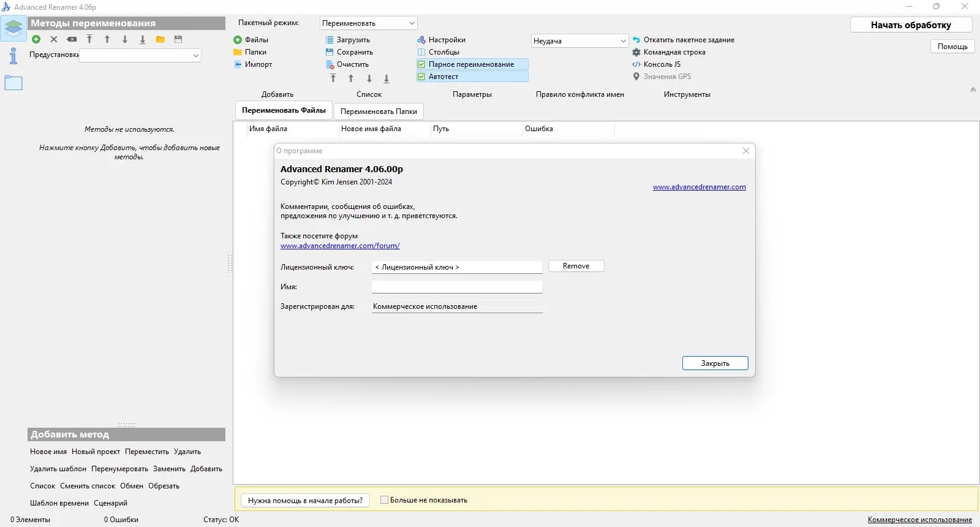
Task: Save the list with Сохранить
Action: pos(349,52)
